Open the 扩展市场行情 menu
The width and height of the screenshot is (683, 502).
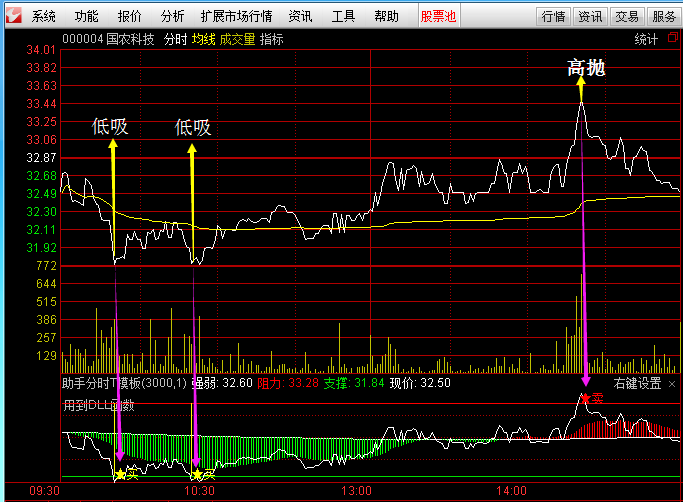pyautogui.click(x=236, y=16)
